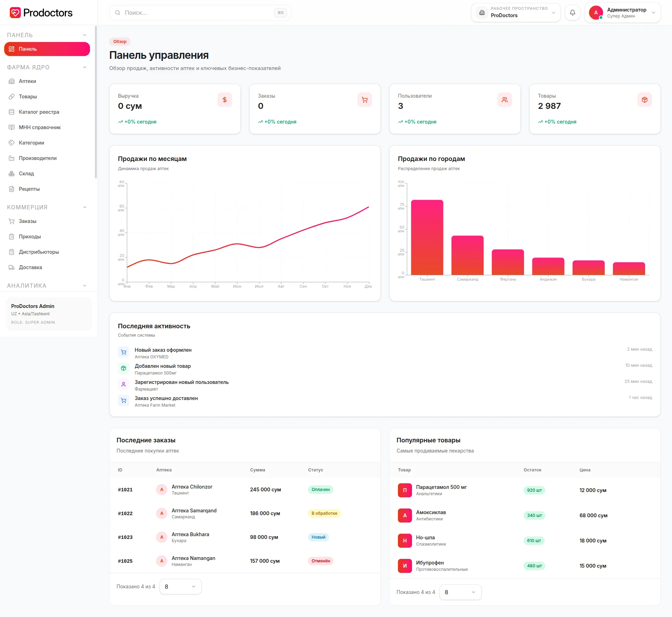
Task: Collapse the ФАРМА ЯДРО section
Action: (47, 67)
